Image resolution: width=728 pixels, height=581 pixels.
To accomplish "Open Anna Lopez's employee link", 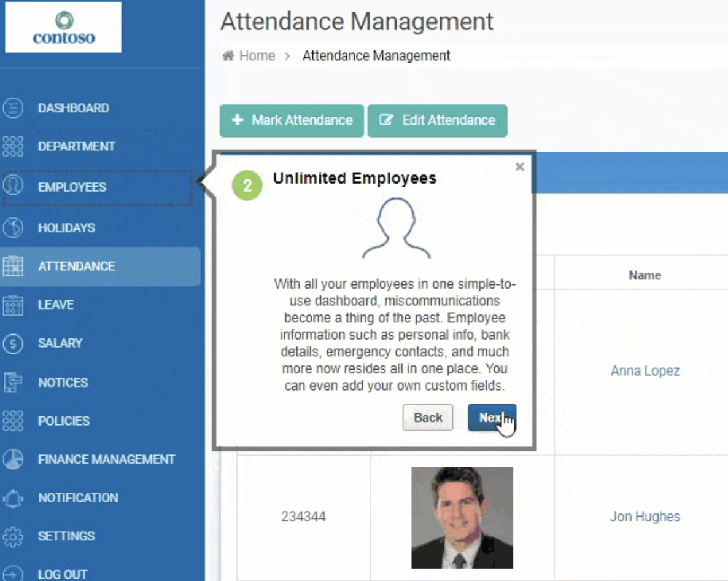I will point(645,371).
